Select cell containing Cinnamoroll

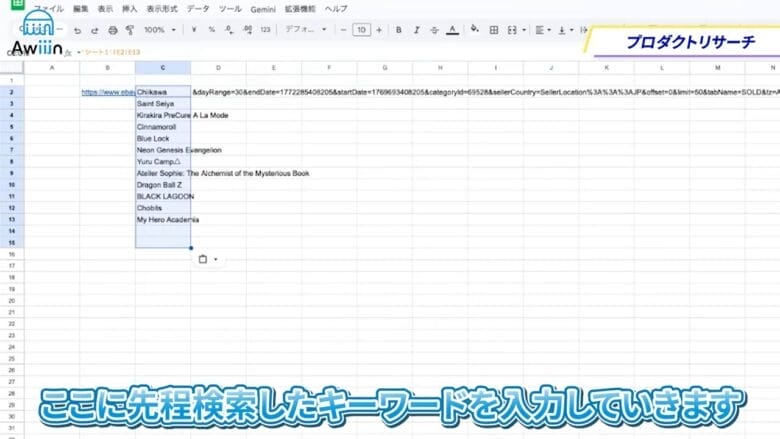pyautogui.click(x=163, y=127)
